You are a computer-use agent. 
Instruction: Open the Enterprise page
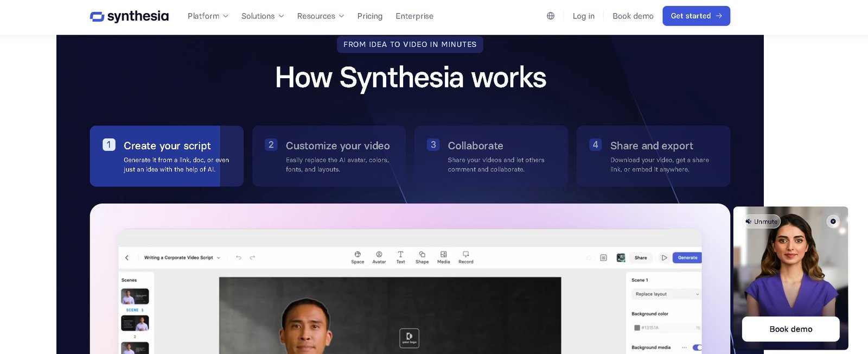414,16
